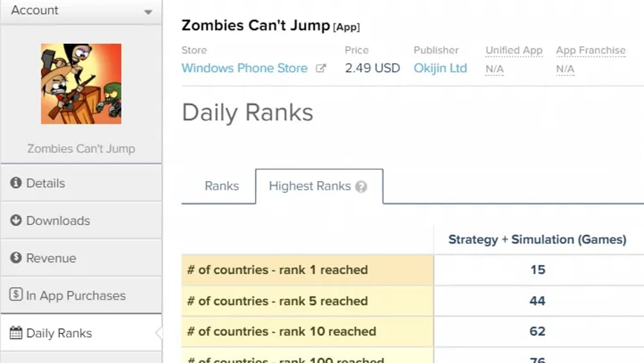The image size is (644, 363).
Task: Click the Zombies Can't Jump app thumbnail
Action: pyautogui.click(x=81, y=84)
